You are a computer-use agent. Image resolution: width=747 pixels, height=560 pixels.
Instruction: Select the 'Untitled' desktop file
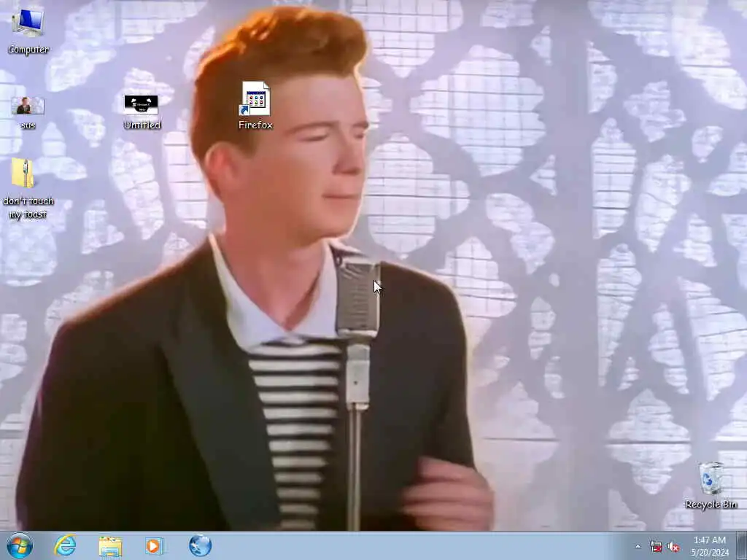[x=142, y=112]
